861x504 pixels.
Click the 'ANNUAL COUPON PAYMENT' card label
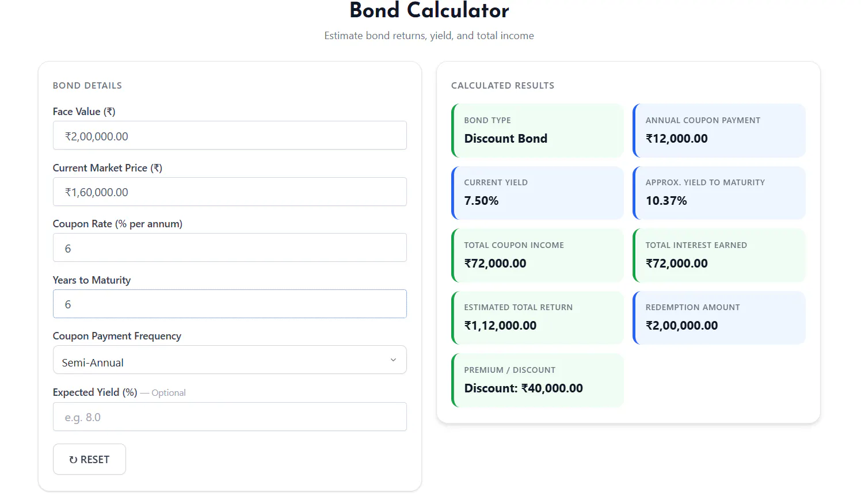[703, 120]
